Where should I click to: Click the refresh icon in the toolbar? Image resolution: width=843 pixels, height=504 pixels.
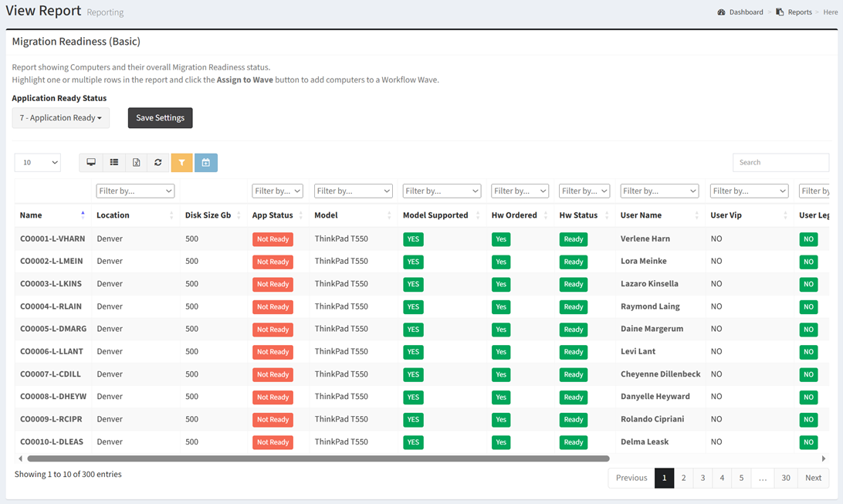tap(158, 163)
